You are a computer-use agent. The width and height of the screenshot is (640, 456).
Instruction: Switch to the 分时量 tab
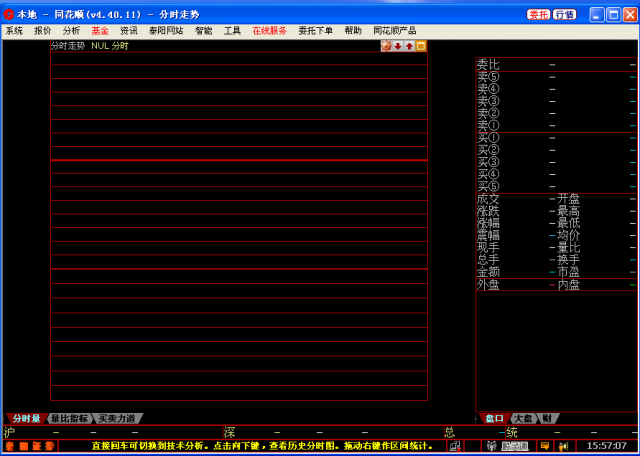coord(26,418)
